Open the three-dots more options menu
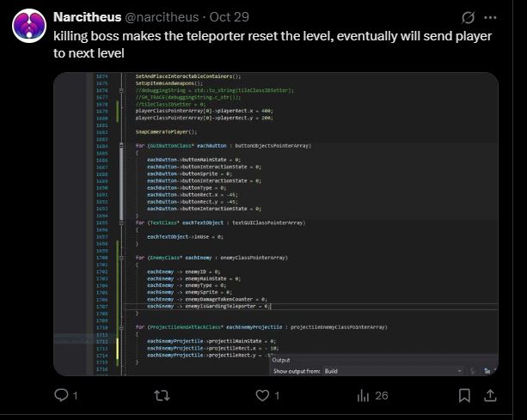Screen dimensions: 527x420 (491, 17)
